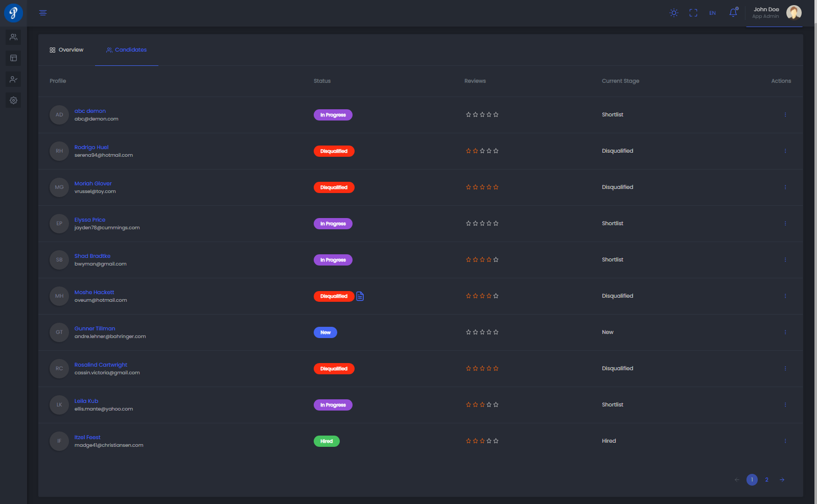817x504 pixels.
Task: View Moshe Hackett's disqualification note icon
Action: tap(360, 296)
